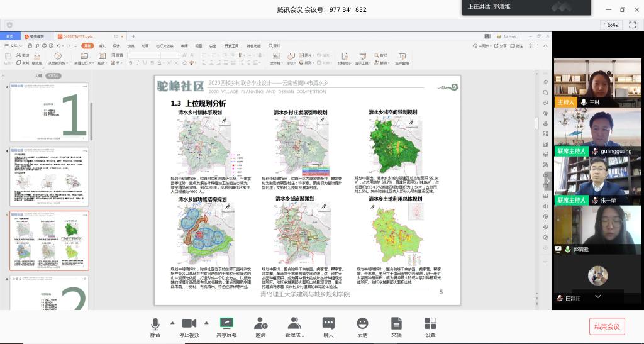Click the security shield icon below title bar

click(9, 25)
